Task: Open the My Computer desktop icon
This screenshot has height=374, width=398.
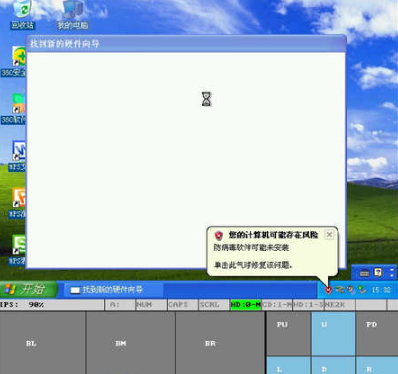Action: click(73, 14)
